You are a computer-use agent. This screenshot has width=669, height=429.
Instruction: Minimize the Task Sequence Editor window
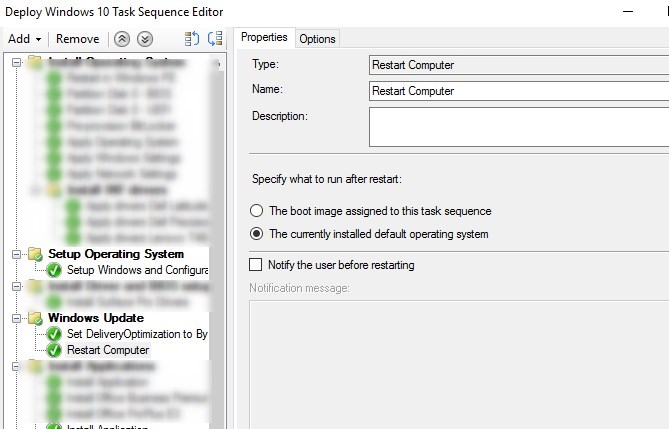[x=628, y=12]
